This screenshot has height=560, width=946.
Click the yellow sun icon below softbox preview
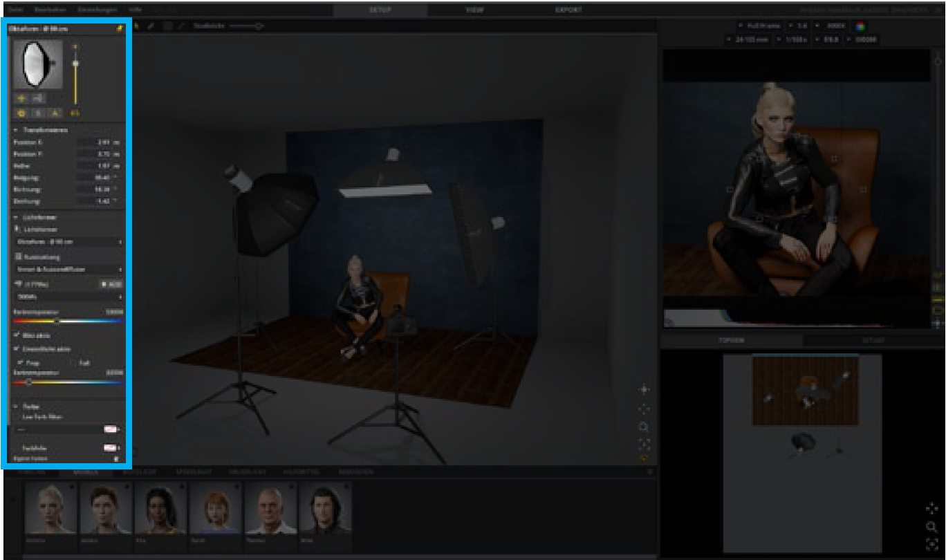pos(19,113)
